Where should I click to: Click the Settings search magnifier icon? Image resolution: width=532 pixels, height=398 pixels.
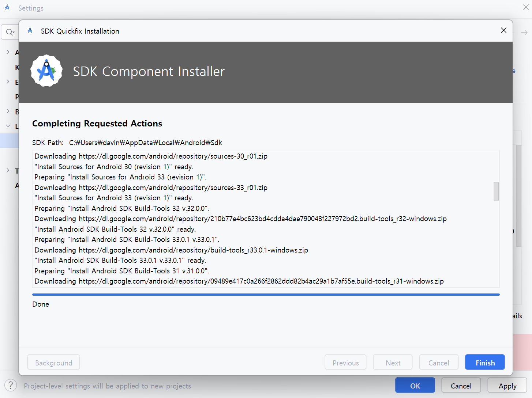[10, 32]
